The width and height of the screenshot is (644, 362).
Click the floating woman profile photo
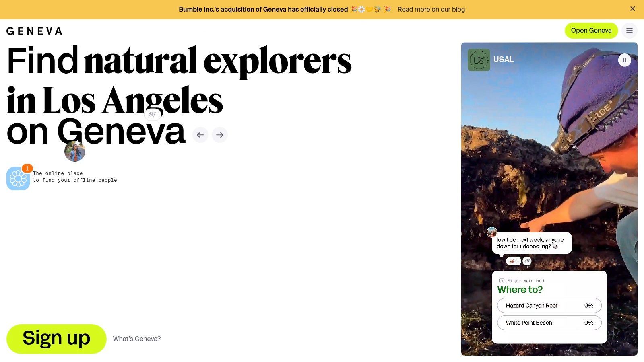click(75, 151)
